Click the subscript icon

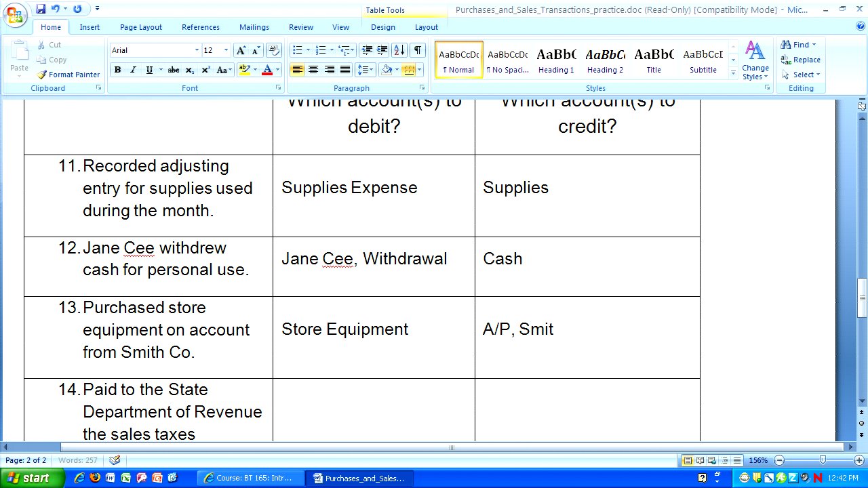click(190, 70)
